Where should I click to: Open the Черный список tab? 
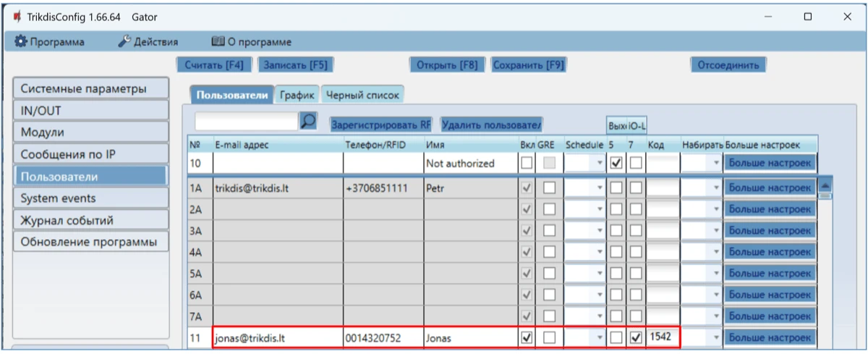click(x=362, y=95)
